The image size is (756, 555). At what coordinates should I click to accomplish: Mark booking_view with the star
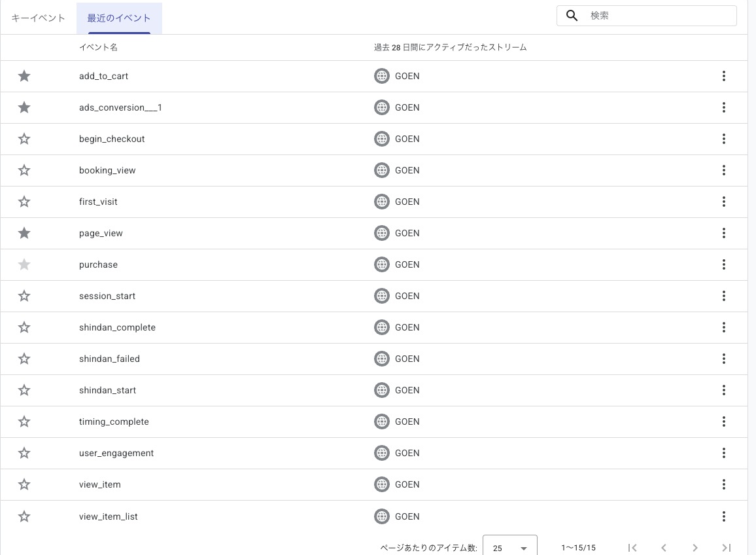pyautogui.click(x=24, y=170)
